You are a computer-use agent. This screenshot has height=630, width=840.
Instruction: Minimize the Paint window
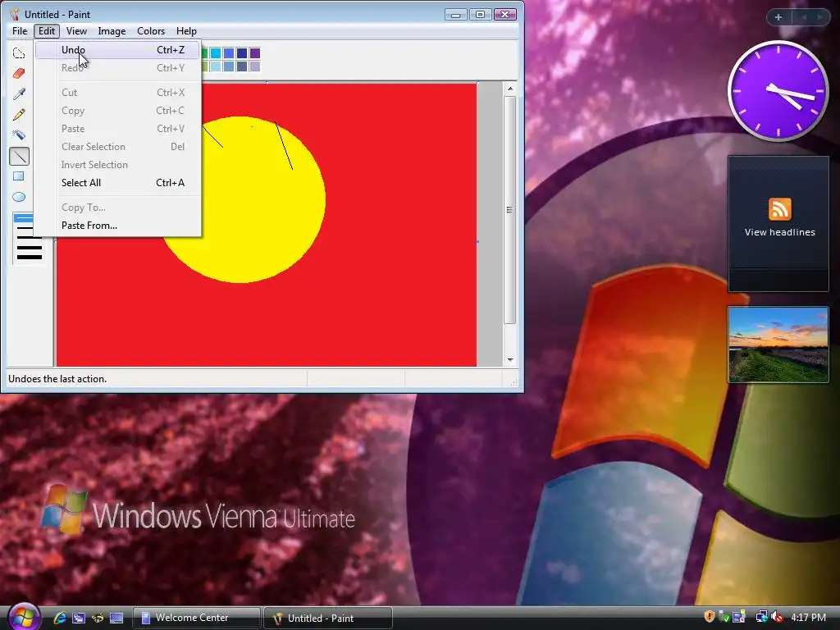pos(456,15)
